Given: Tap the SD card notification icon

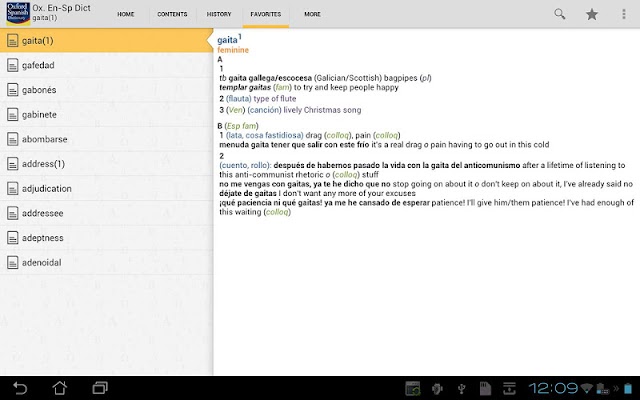Looking at the screenshot, I should [485, 388].
